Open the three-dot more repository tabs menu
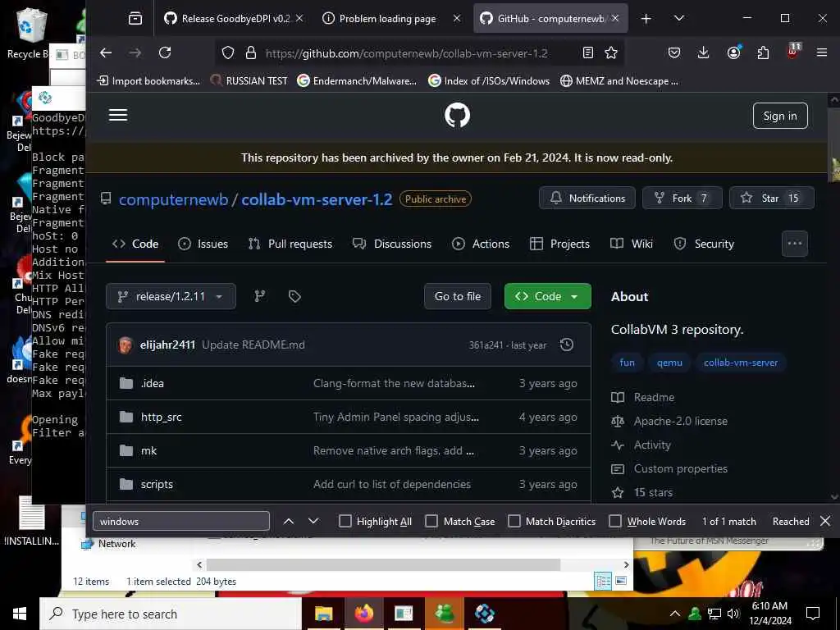 (x=795, y=244)
